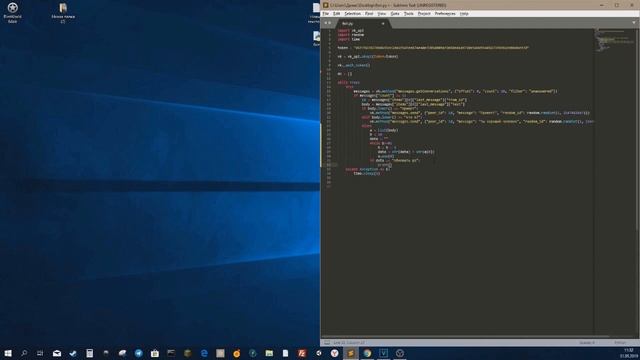The width and height of the screenshot is (640, 360).
Task: Click the code minimap preview
Action: pyautogui.click(x=614, y=40)
